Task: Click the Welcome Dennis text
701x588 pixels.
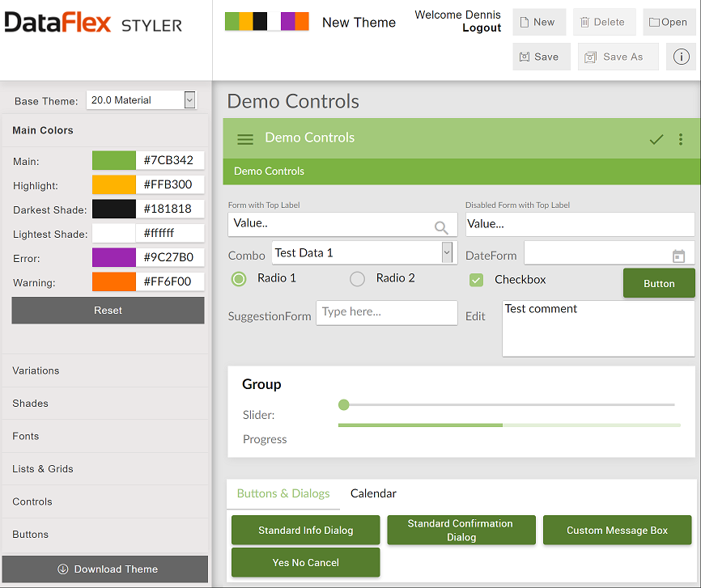Action: pos(458,15)
